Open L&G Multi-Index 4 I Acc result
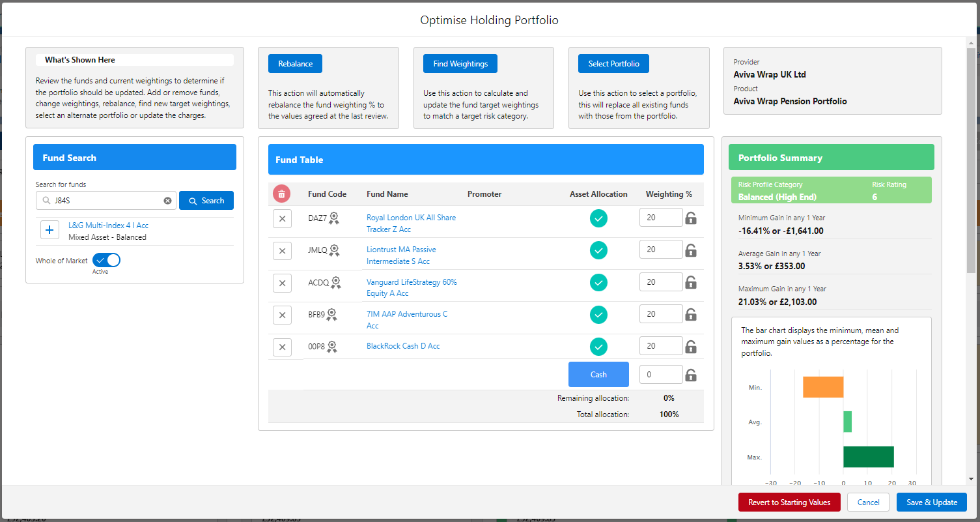 [108, 225]
